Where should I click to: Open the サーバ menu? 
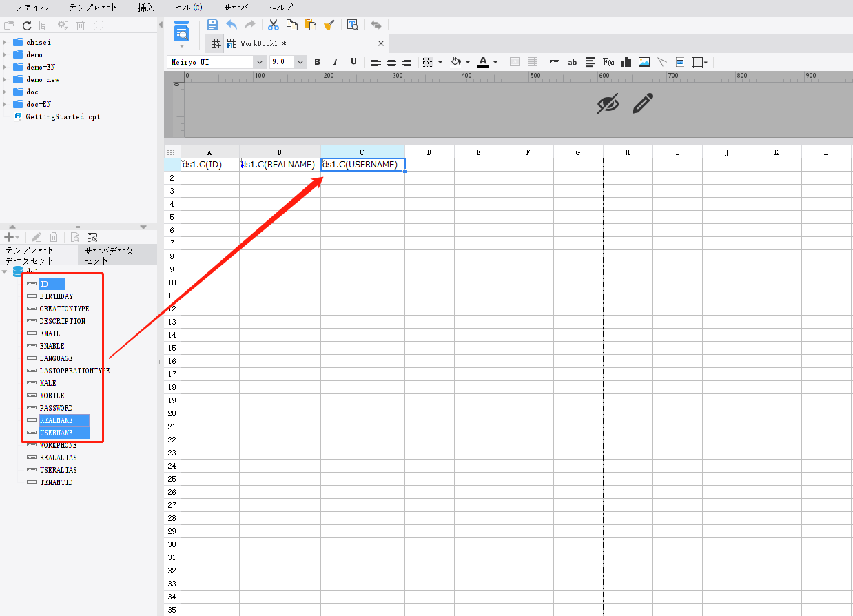[236, 8]
